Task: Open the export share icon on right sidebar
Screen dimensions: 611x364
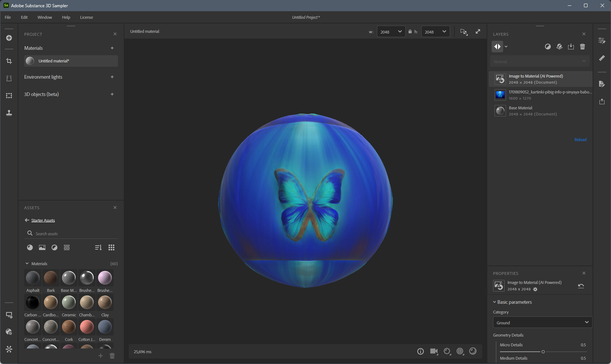Action: pos(602,101)
